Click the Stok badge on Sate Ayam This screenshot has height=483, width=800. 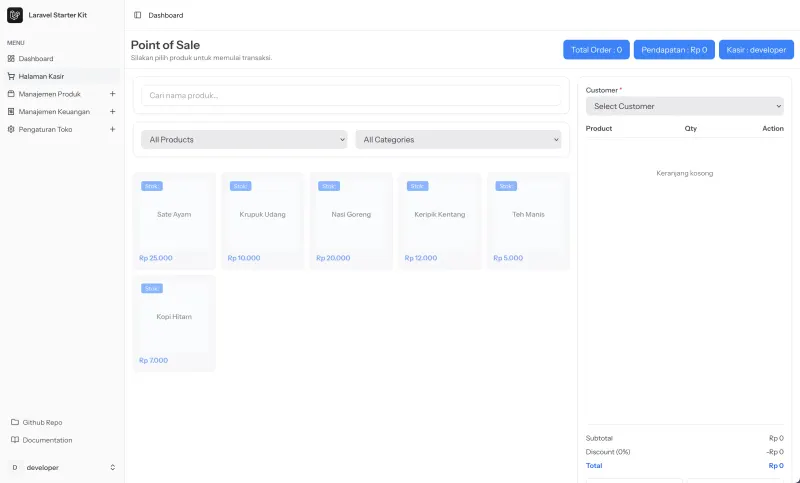point(152,186)
